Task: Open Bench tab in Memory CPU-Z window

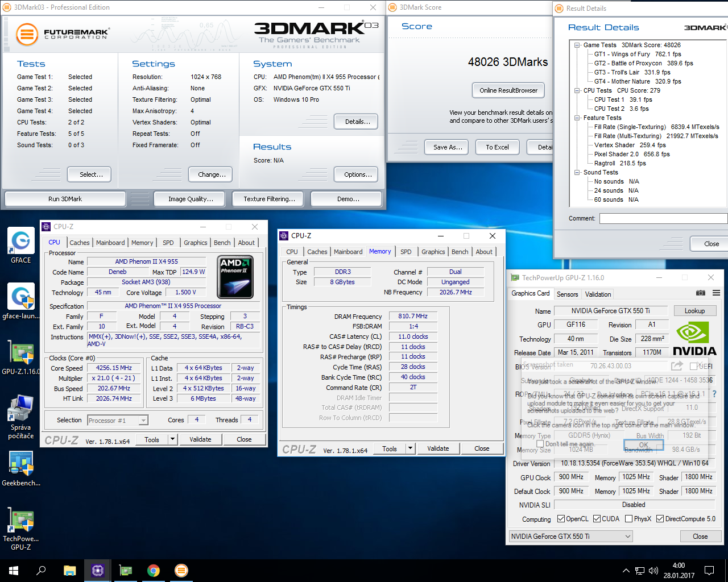Action: [460, 252]
